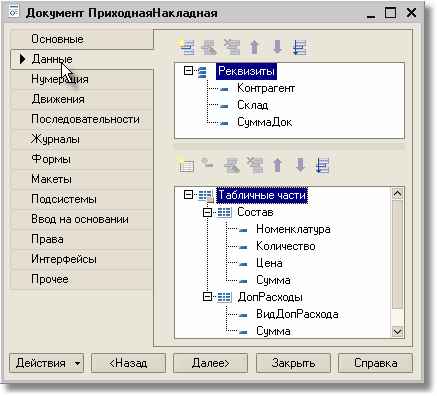Image resolution: width=437 pixels, height=396 pixels.
Task: Click Add tabular section attribute icon
Action: (x=207, y=163)
